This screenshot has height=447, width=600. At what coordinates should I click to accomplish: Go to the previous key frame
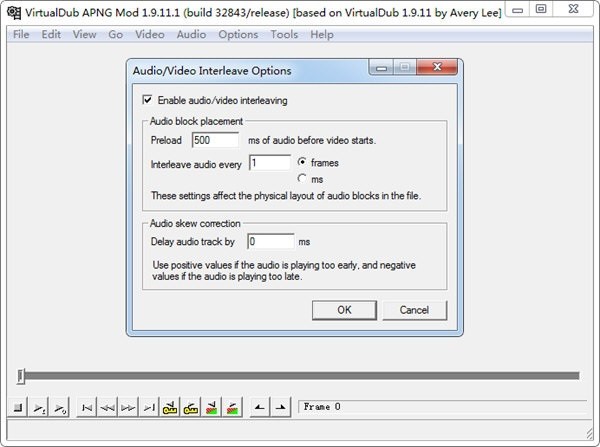(x=170, y=408)
